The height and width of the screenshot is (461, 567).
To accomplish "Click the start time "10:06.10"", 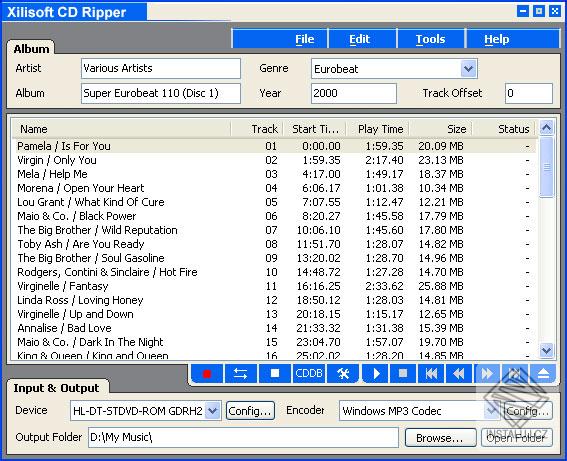I will (319, 230).
